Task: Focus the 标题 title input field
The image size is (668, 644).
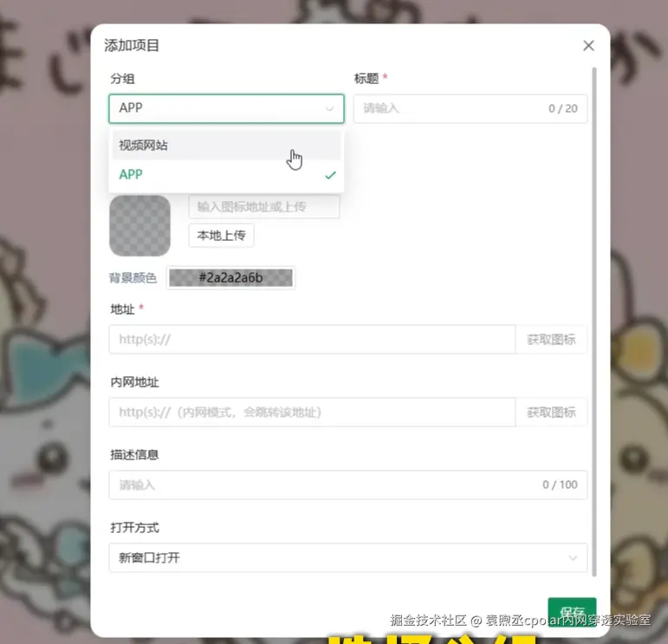Action: [x=470, y=108]
